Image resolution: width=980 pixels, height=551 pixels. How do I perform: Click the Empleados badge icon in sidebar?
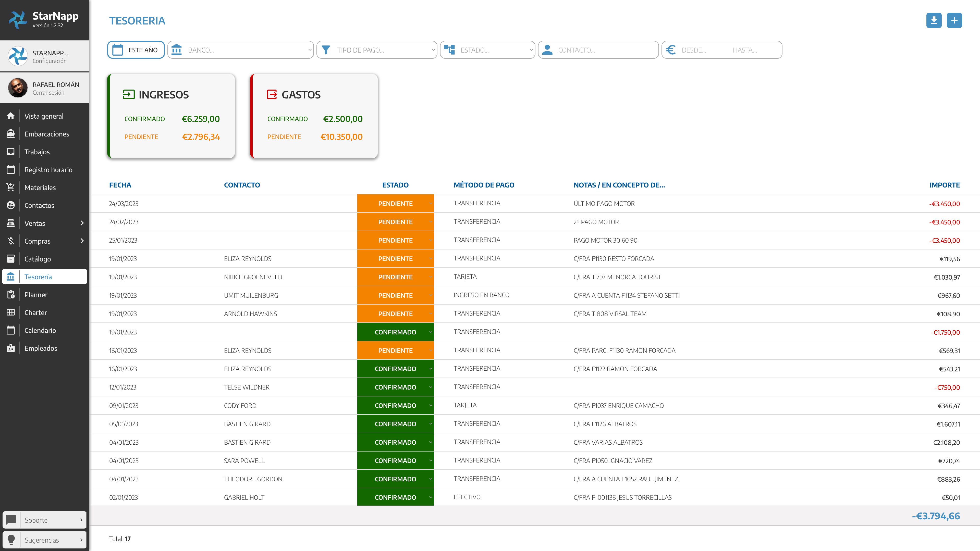pos(11,348)
